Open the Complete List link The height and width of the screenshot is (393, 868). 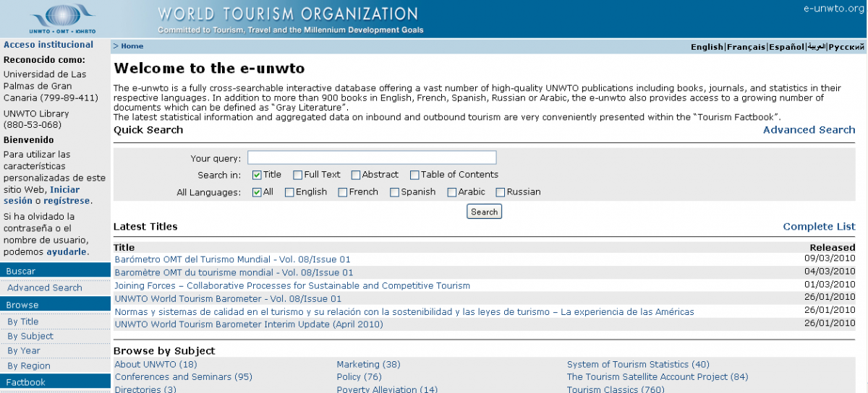pyautogui.click(x=819, y=227)
